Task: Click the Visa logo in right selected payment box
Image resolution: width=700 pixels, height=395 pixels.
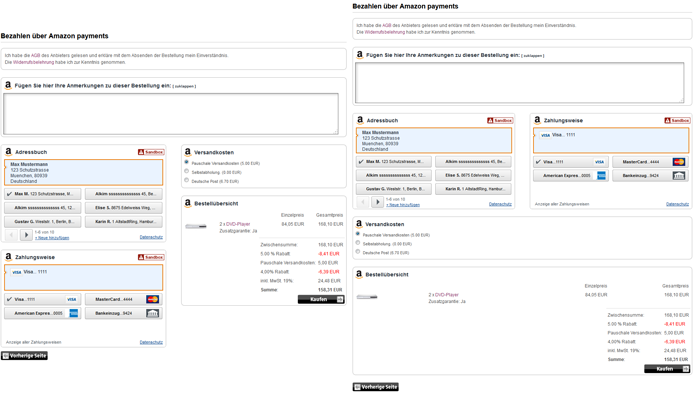Action: [545, 135]
